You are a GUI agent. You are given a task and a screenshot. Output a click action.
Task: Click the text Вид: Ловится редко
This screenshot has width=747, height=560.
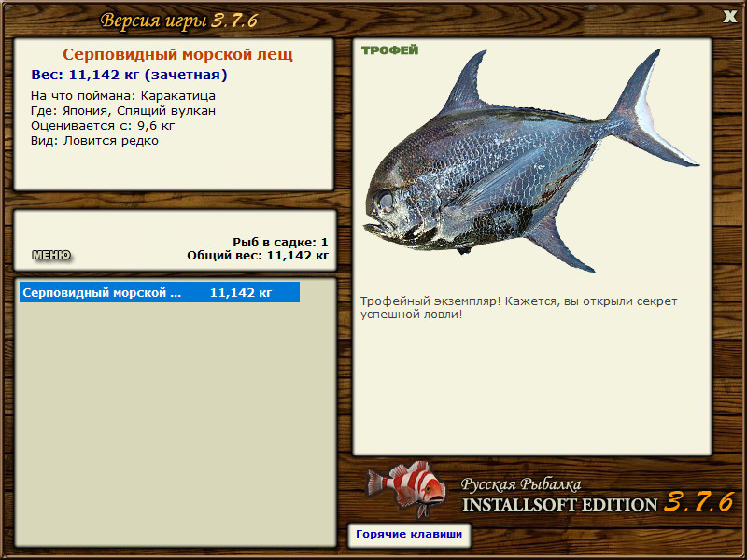tap(95, 141)
